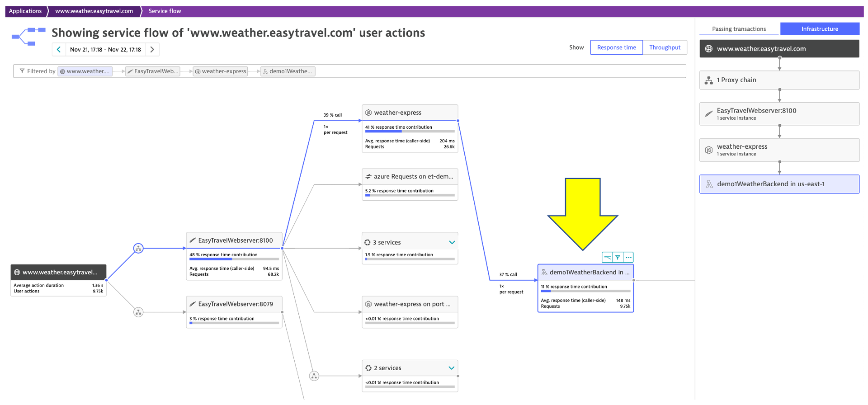Expand the 3 services group

(x=452, y=242)
